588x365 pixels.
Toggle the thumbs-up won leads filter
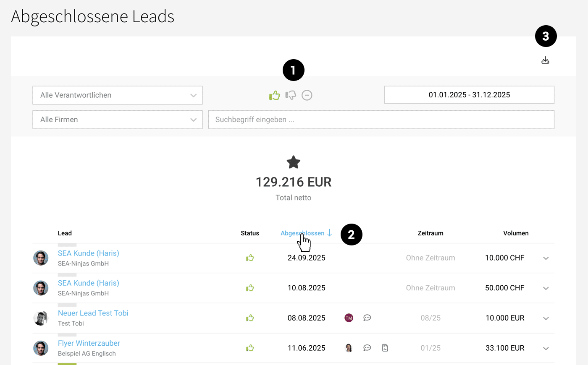[274, 96]
